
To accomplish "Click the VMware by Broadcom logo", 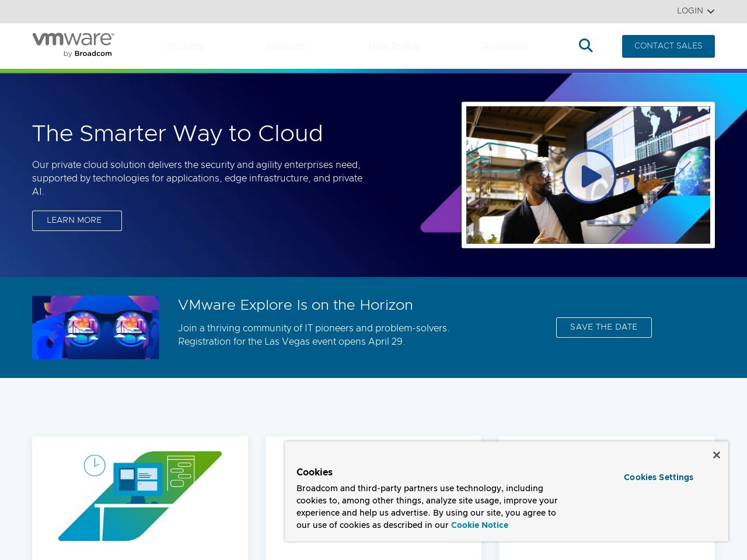I will pyautogui.click(x=74, y=45).
